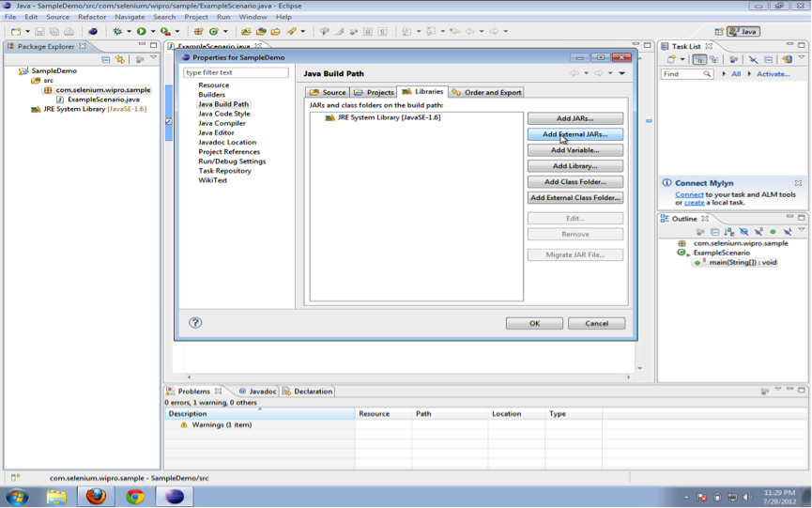Click the New file toolbar icon
This screenshot has width=812, height=508.
click(16, 32)
